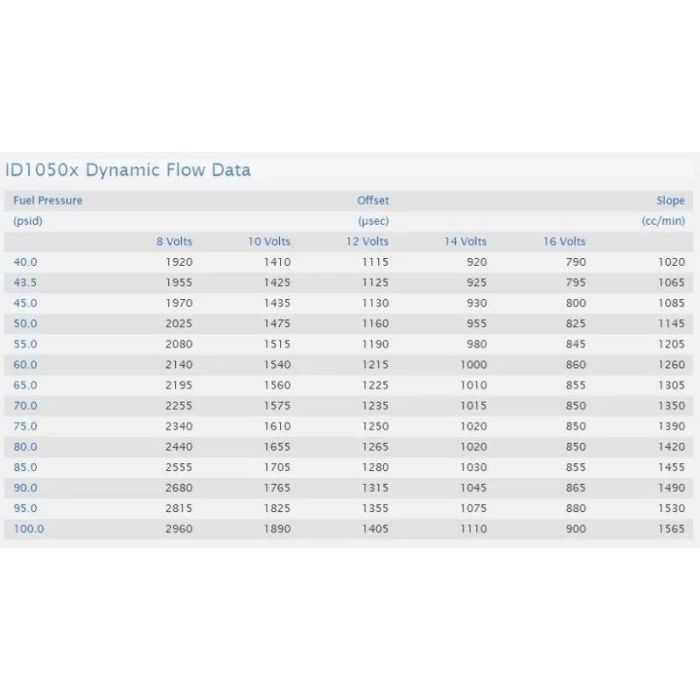The height and width of the screenshot is (700, 700).
Task: Select the 8 Volts column heading
Action: [x=174, y=241]
